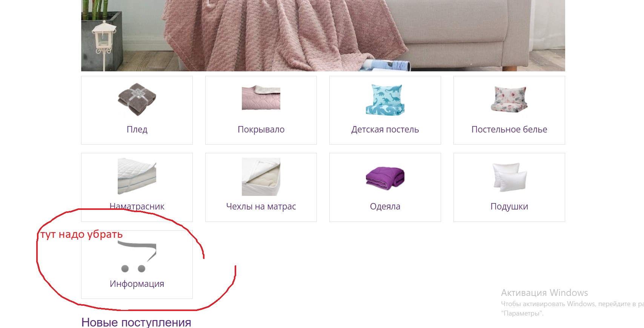Open the Подушки category label
The image size is (644, 328).
point(509,206)
